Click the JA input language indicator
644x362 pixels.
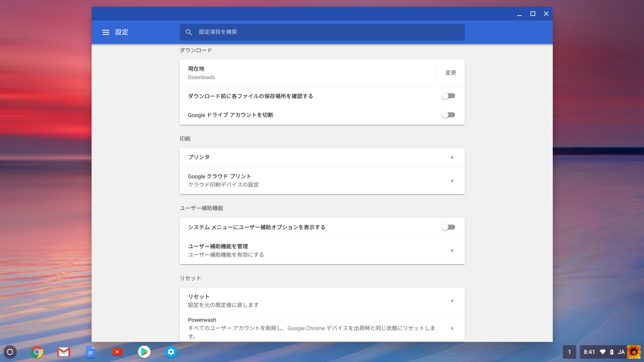pos(621,352)
